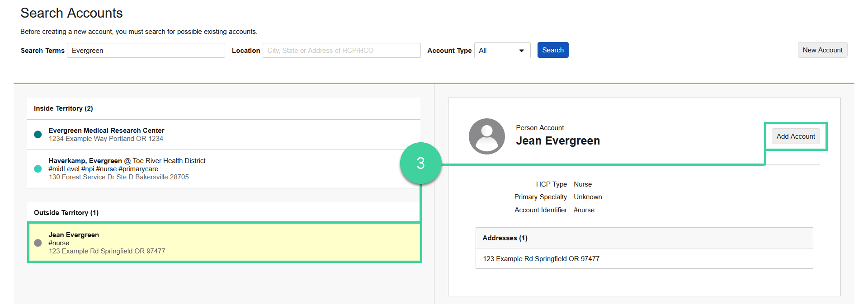Click the HCP Type value Nurse
868x304 pixels.
click(x=583, y=184)
